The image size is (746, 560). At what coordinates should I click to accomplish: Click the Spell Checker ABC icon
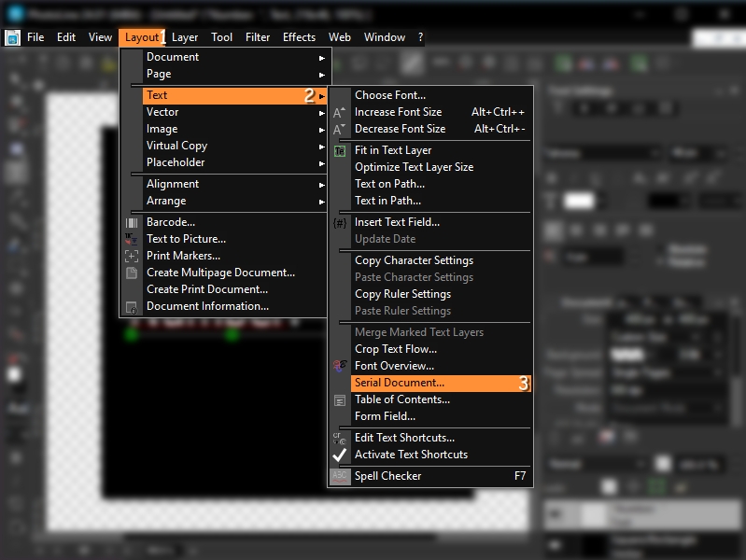pos(340,476)
